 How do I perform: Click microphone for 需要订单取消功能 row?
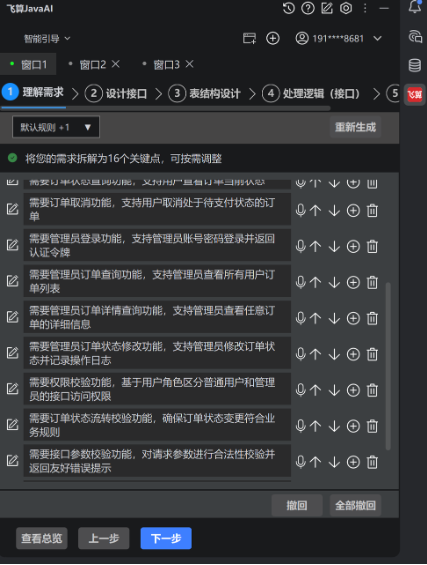[x=301, y=210]
